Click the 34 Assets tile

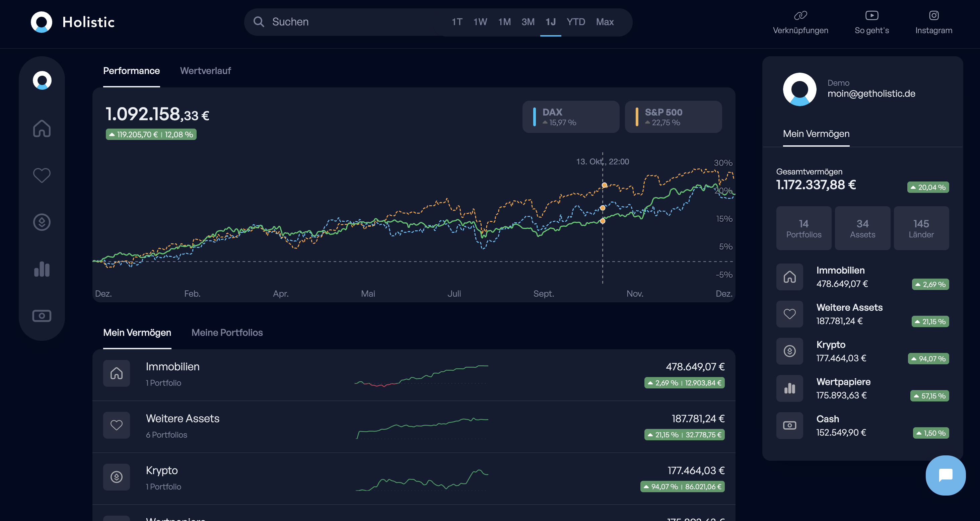tap(862, 228)
